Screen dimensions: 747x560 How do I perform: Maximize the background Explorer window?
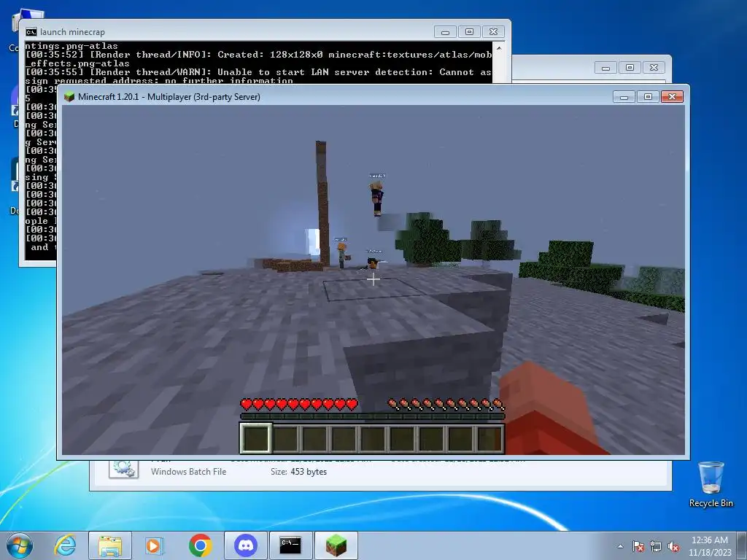click(x=630, y=68)
